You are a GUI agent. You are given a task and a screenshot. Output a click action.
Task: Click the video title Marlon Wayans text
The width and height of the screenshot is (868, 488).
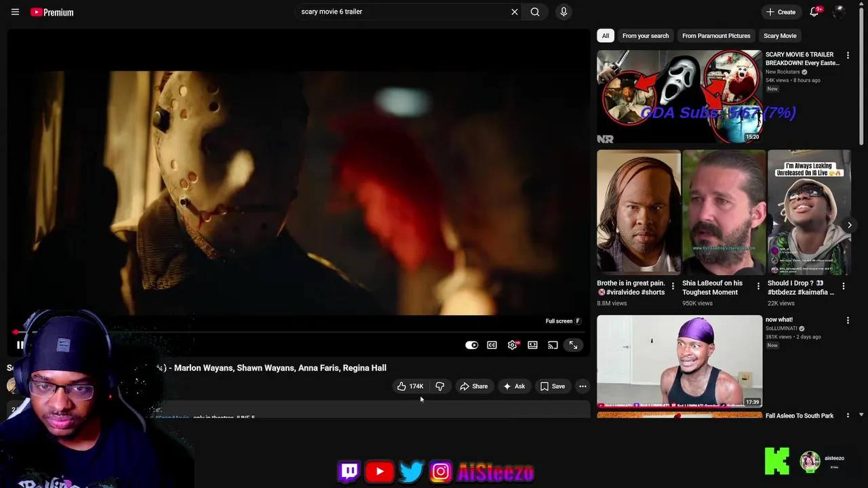(x=280, y=368)
